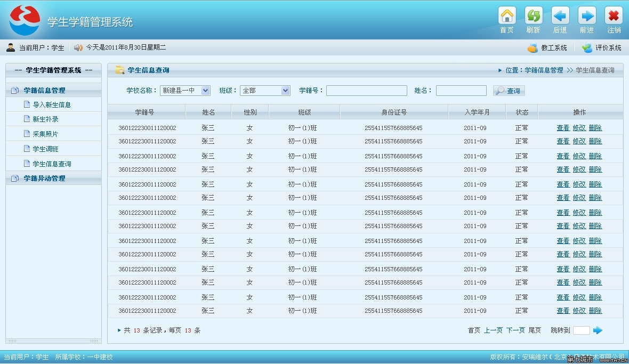Select 学生调班 in the sidebar
The image size is (629, 364).
pos(45,149)
